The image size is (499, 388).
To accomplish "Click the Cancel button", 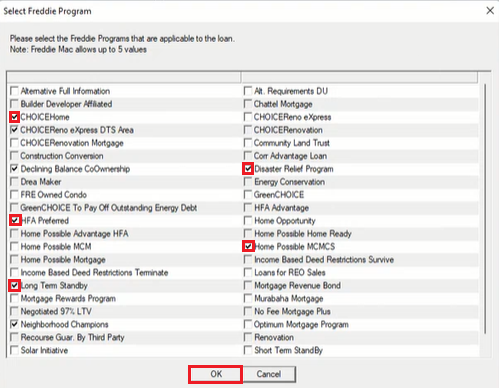I will (x=269, y=374).
